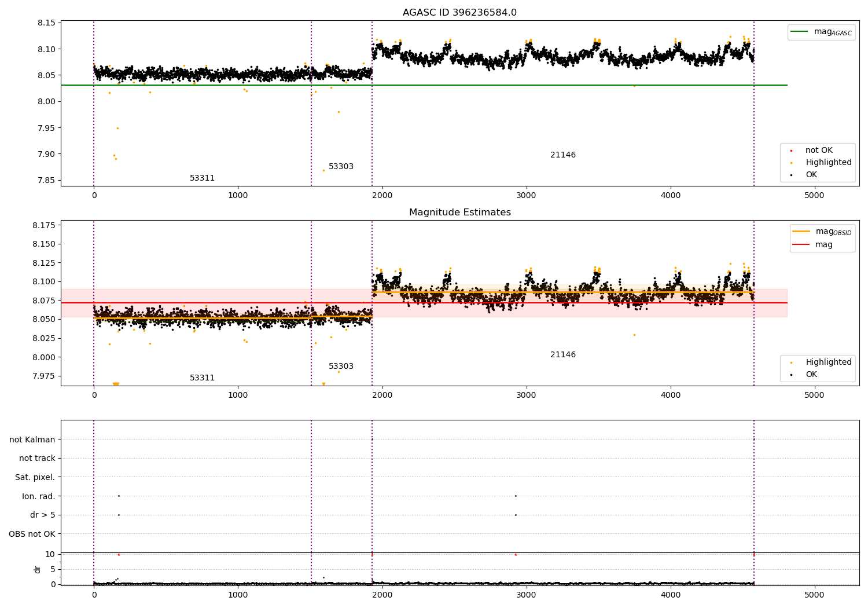Click 'OK' in the Magnitude Estimates legend

tap(811, 375)
